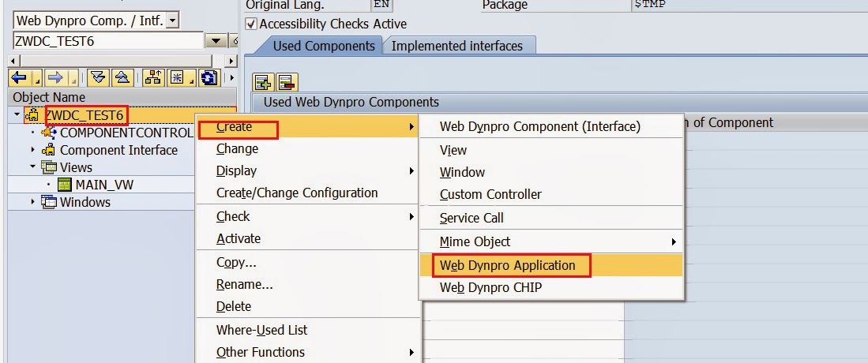Image resolution: width=868 pixels, height=363 pixels.
Task: Select Change in the context menu
Action: pyautogui.click(x=307, y=149)
